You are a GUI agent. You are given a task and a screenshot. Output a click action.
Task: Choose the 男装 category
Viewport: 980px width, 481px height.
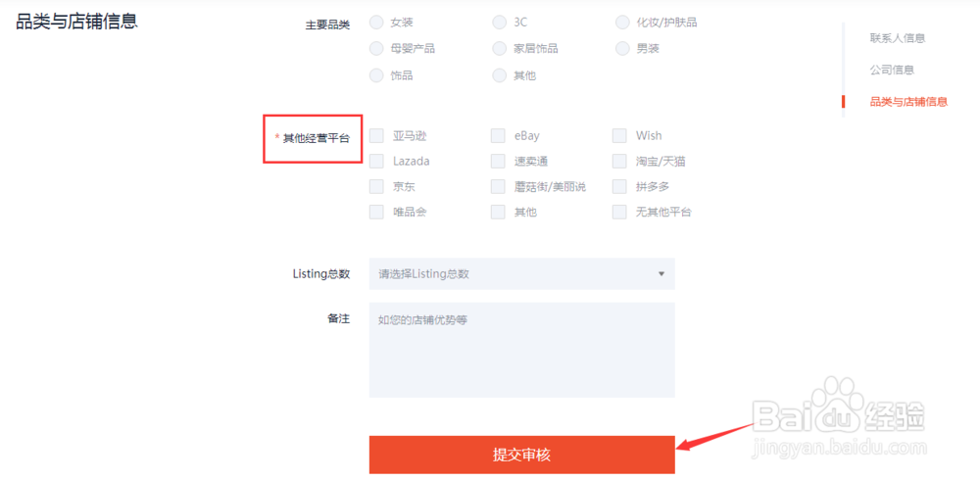click(x=622, y=48)
